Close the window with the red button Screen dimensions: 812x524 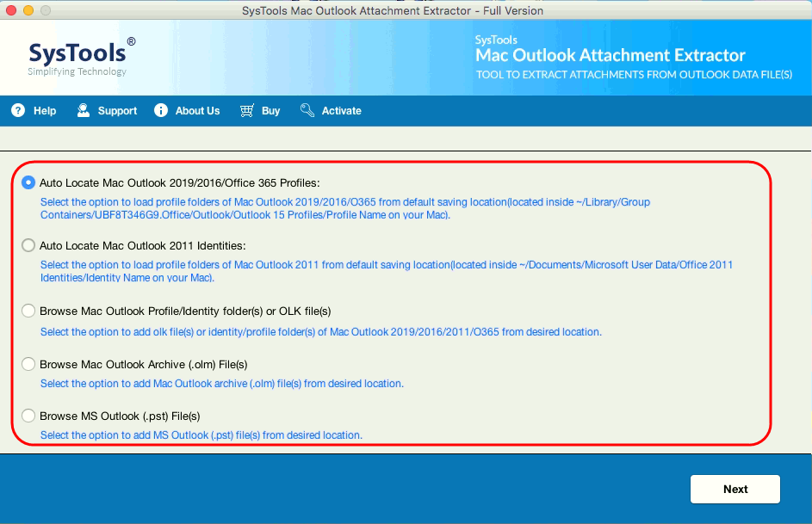[11, 9]
